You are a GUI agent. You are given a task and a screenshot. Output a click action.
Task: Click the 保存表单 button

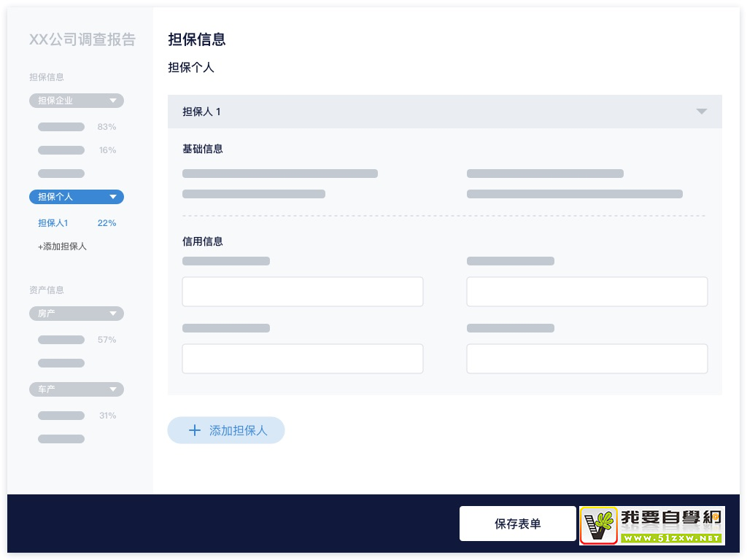point(517,524)
